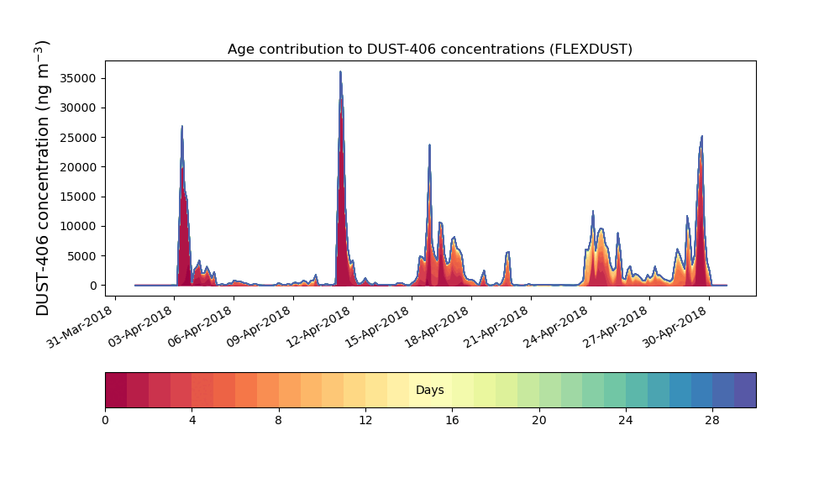Pick the purple-blue colorbar segment for 29–30 days
This screenshot has height=504, width=840.
pos(745,390)
